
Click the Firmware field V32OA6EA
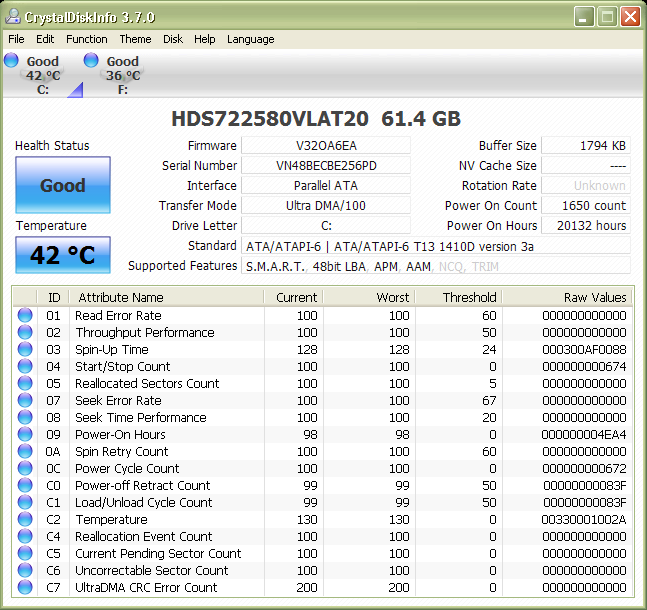point(326,146)
